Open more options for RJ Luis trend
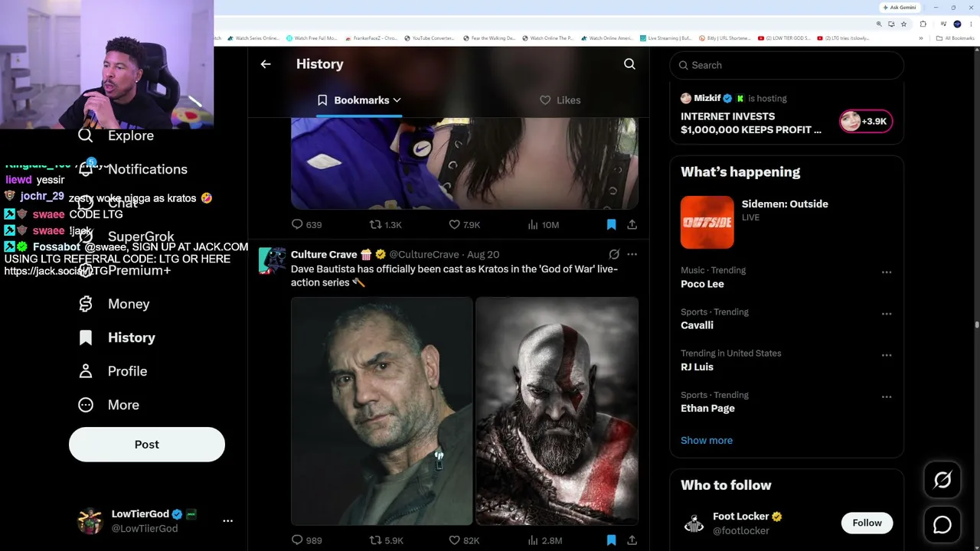Screen dimensions: 980x551 tap(887, 355)
